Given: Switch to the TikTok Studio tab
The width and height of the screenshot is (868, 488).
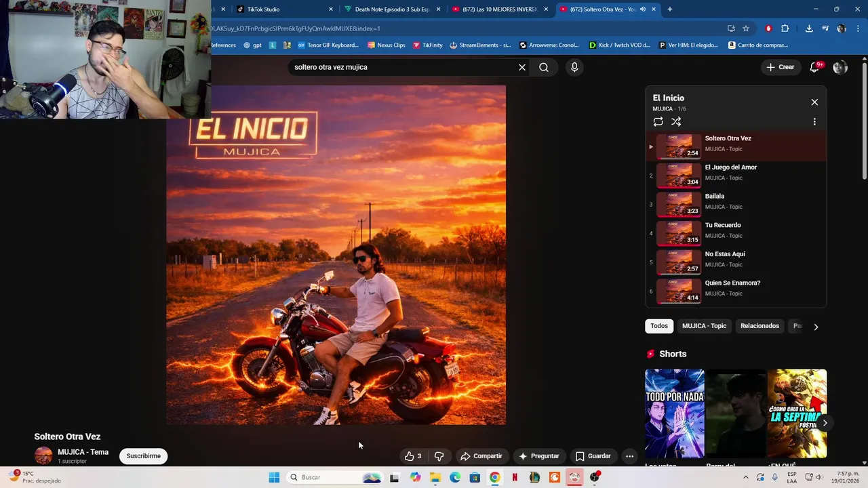Looking at the screenshot, I should [285, 9].
